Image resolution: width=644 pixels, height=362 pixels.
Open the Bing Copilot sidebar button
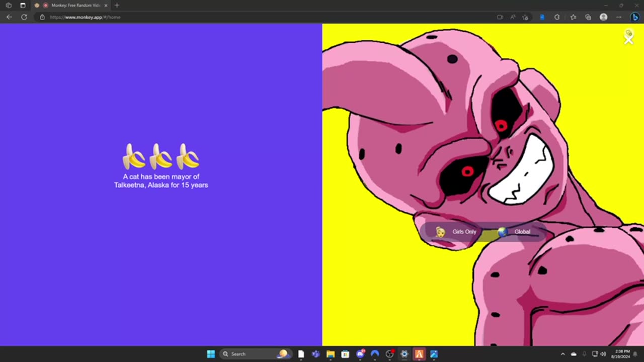[635, 17]
